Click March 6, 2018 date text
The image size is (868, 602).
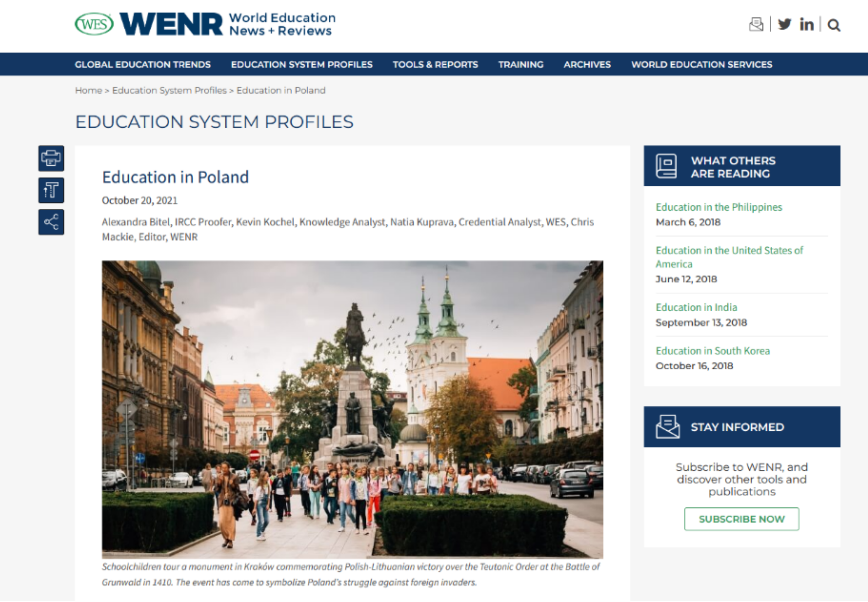pos(688,222)
